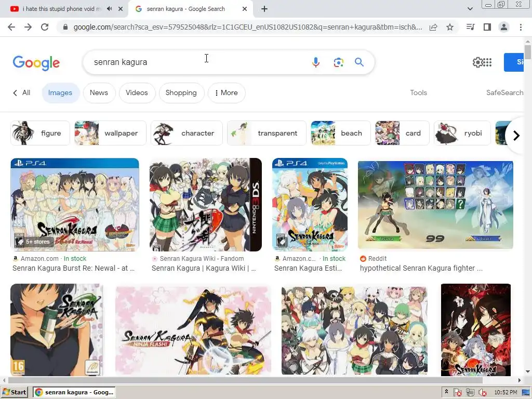Switch to the Shopping tab
The height and width of the screenshot is (399, 532).
(181, 92)
